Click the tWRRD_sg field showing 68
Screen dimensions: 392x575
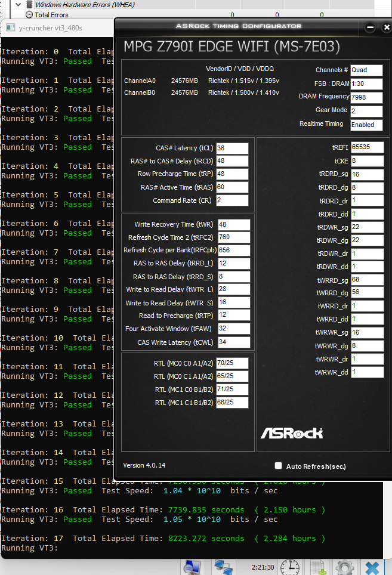pyautogui.click(x=368, y=279)
